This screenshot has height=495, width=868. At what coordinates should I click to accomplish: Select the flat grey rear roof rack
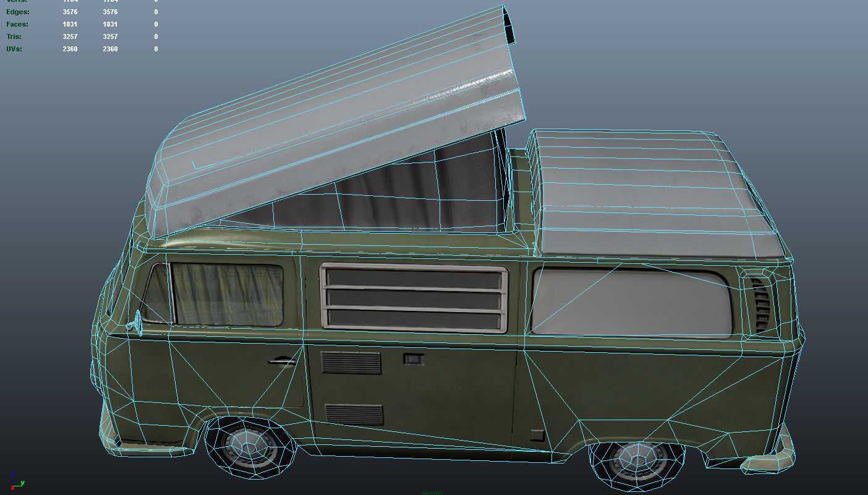click(x=658, y=193)
